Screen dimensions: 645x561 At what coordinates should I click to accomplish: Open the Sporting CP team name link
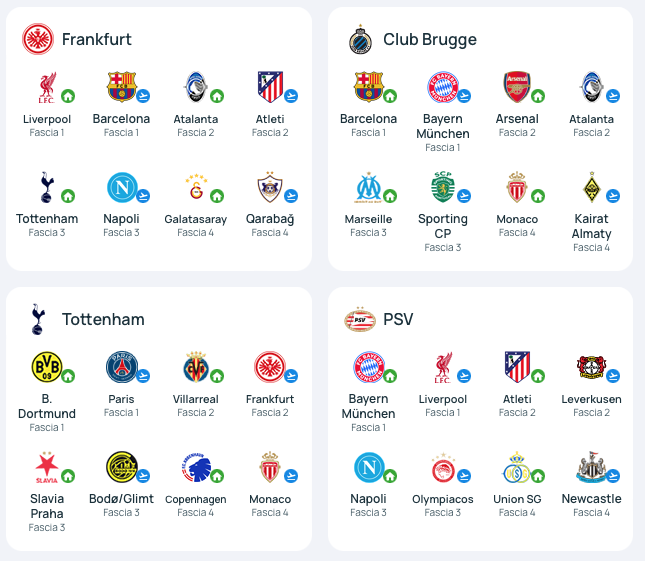[443, 226]
